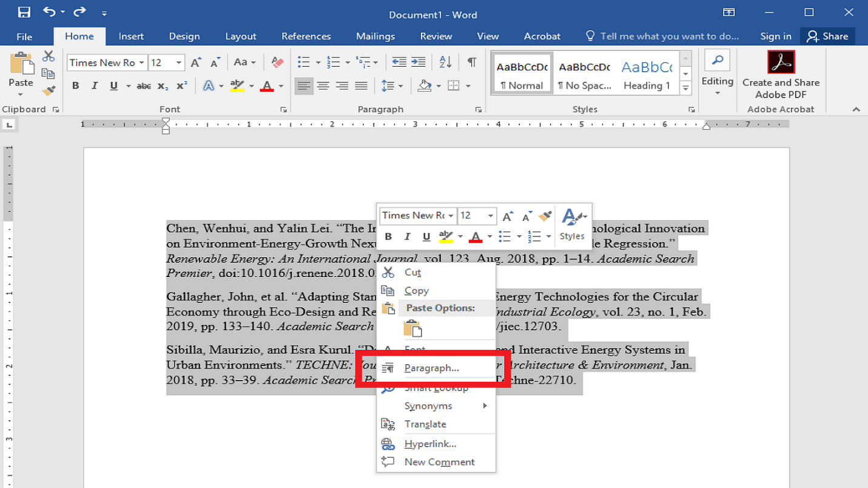Toggle Strikethrough in the ribbon
This screenshot has width=868, height=488.
144,86
